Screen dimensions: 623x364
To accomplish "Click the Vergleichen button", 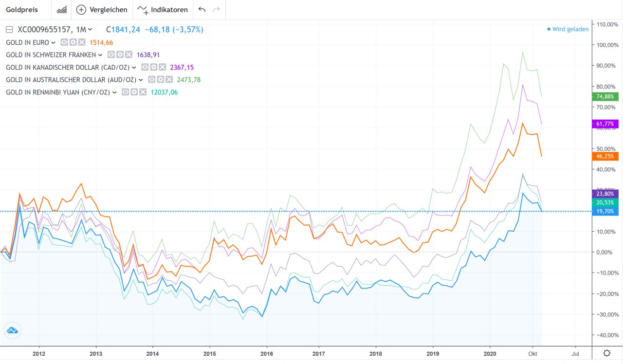I will [x=101, y=9].
